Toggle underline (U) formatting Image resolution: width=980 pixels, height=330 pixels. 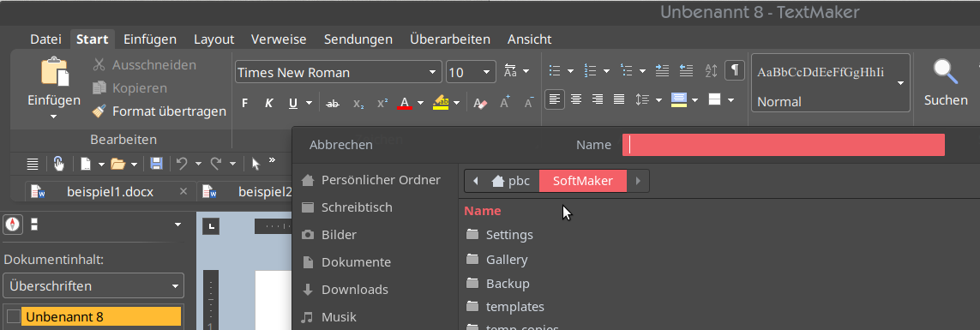[x=292, y=103]
